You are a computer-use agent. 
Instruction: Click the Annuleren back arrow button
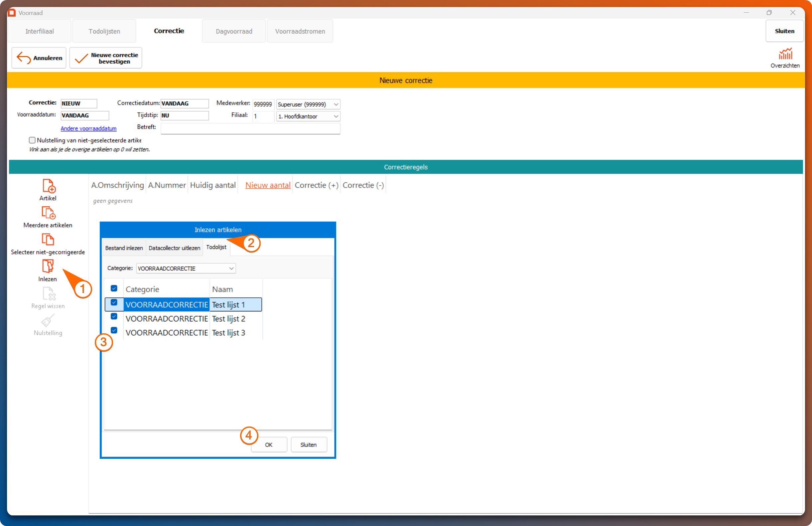coord(39,58)
